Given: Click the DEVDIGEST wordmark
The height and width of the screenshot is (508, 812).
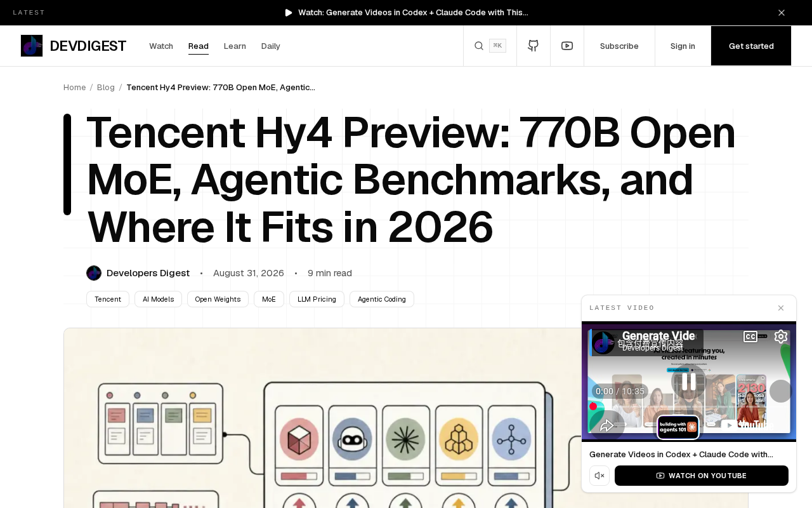Looking at the screenshot, I should [88, 46].
